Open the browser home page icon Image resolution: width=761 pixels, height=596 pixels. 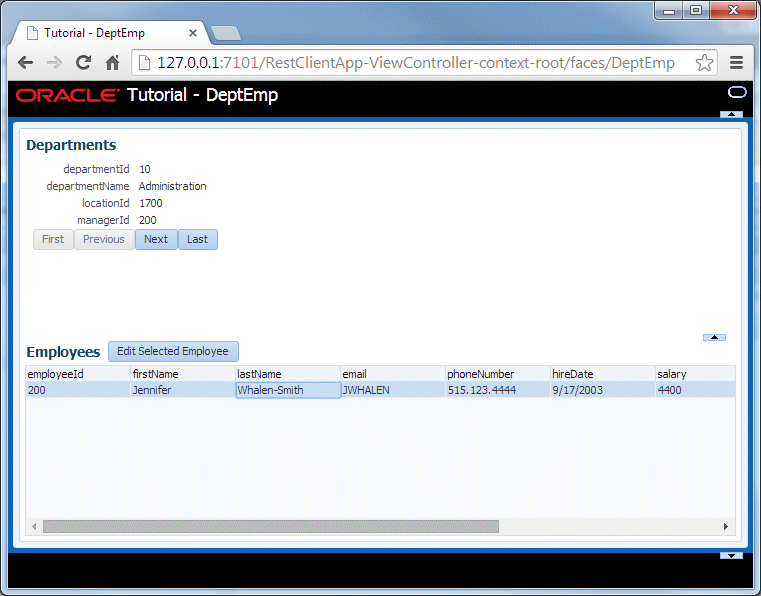pos(113,63)
